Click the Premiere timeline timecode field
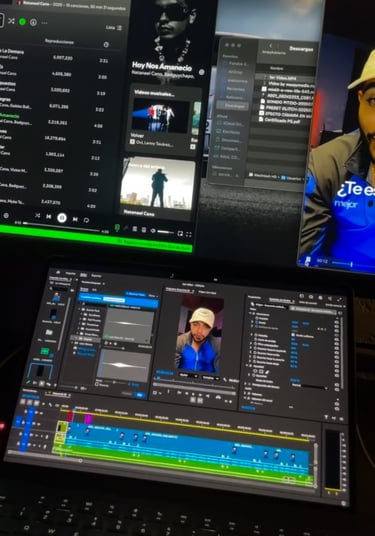 [31, 397]
